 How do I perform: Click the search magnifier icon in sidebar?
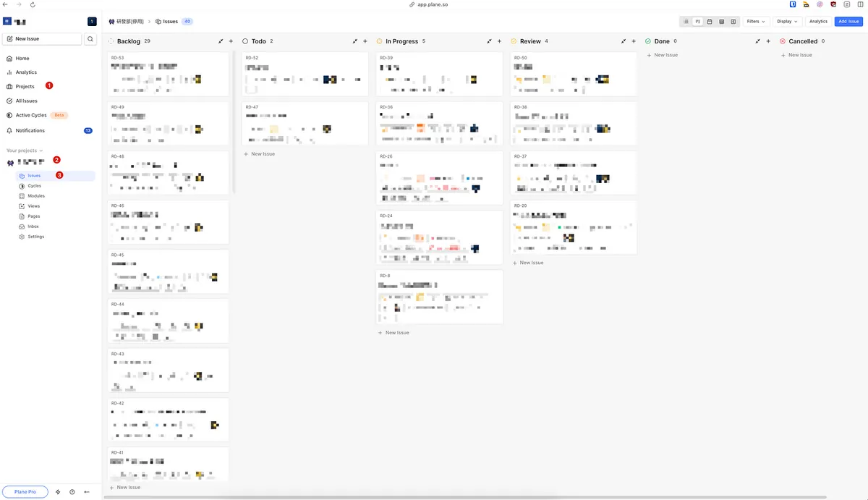click(90, 39)
